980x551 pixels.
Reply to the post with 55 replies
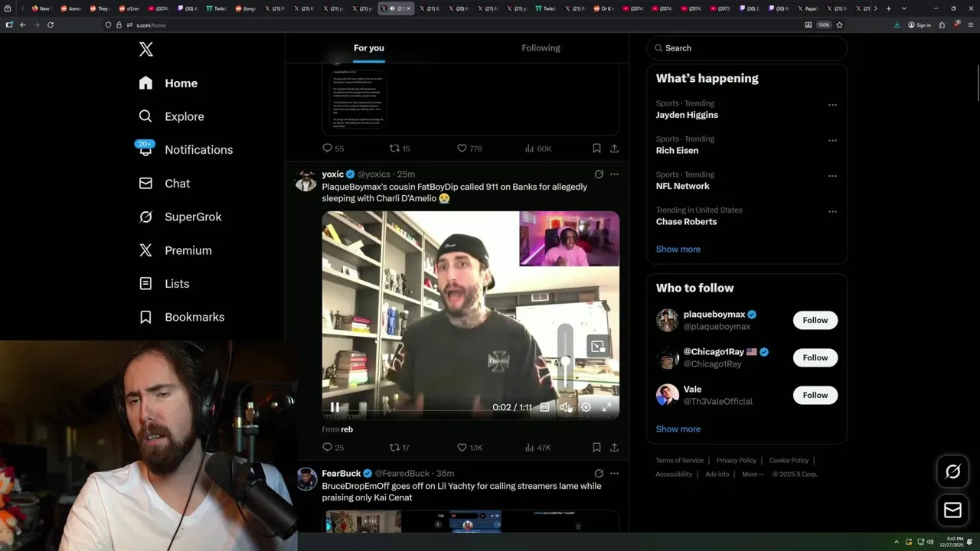pos(333,148)
